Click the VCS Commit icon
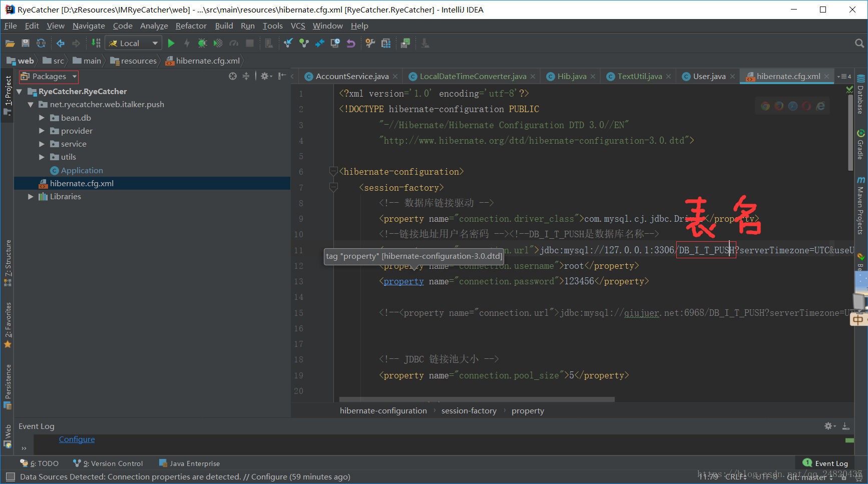868x484 pixels. 304,44
